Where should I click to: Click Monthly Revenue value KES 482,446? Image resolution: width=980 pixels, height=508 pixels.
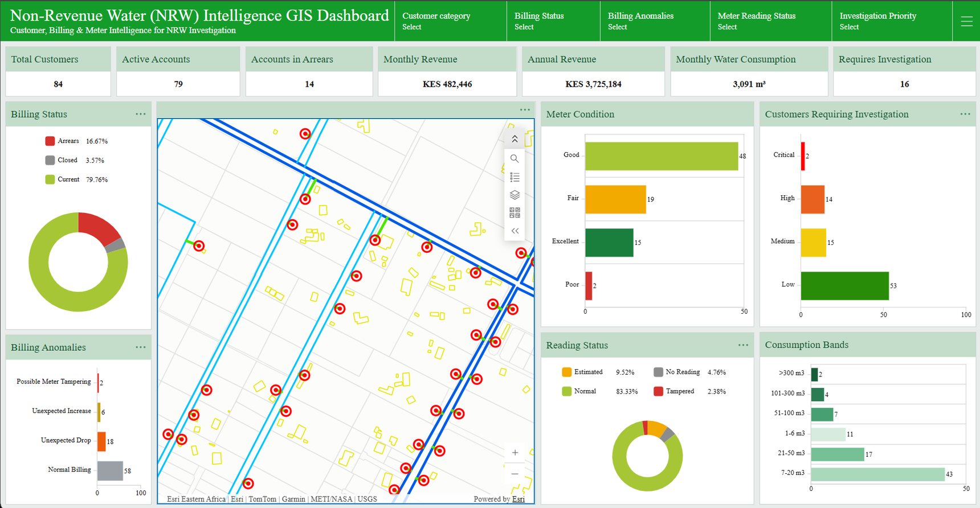coord(447,84)
